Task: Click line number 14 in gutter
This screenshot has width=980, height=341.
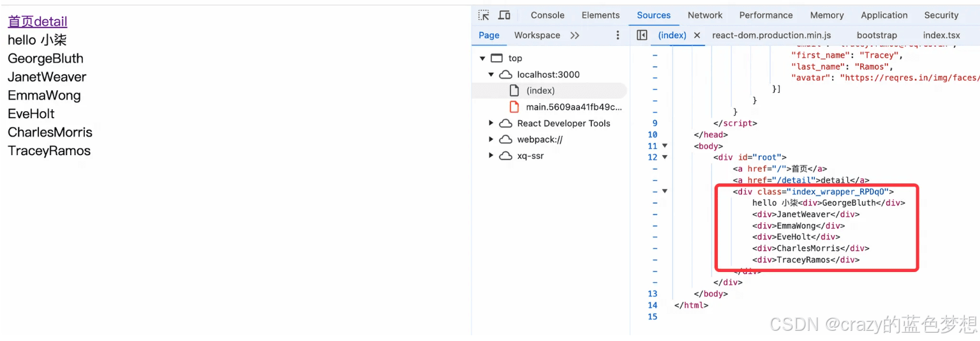Action: (x=652, y=305)
